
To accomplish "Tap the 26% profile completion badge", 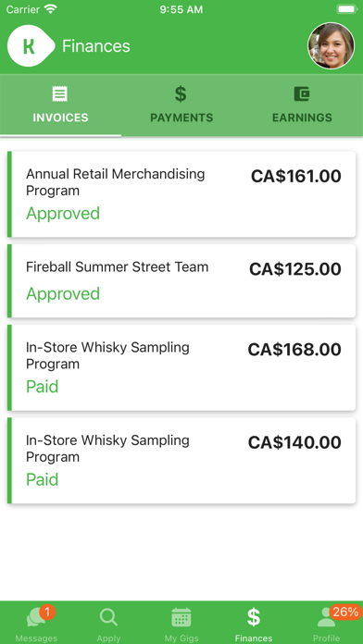I will [345, 612].
